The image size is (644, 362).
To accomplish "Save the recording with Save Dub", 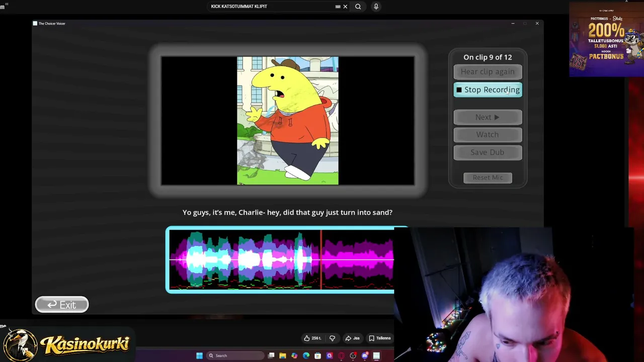I will [x=488, y=152].
